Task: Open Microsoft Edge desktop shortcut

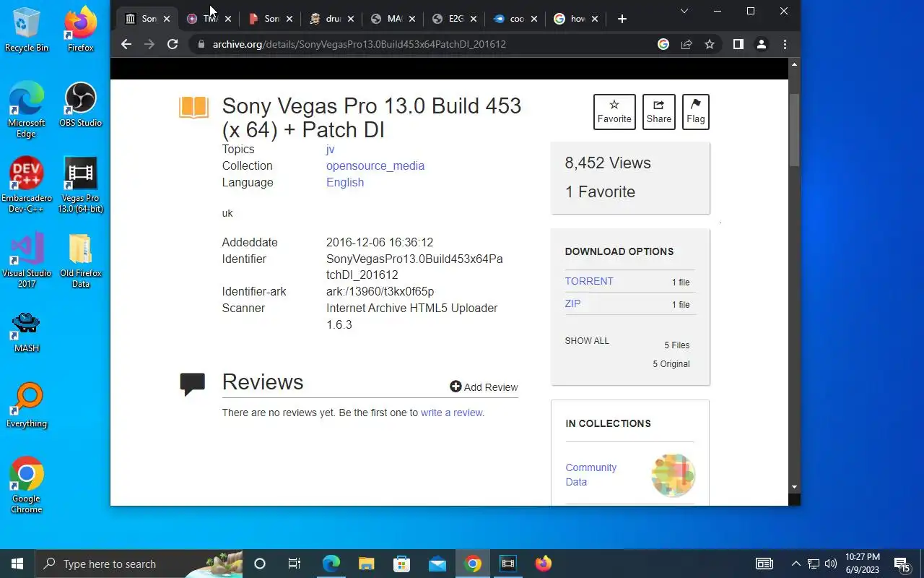Action: pyautogui.click(x=27, y=110)
